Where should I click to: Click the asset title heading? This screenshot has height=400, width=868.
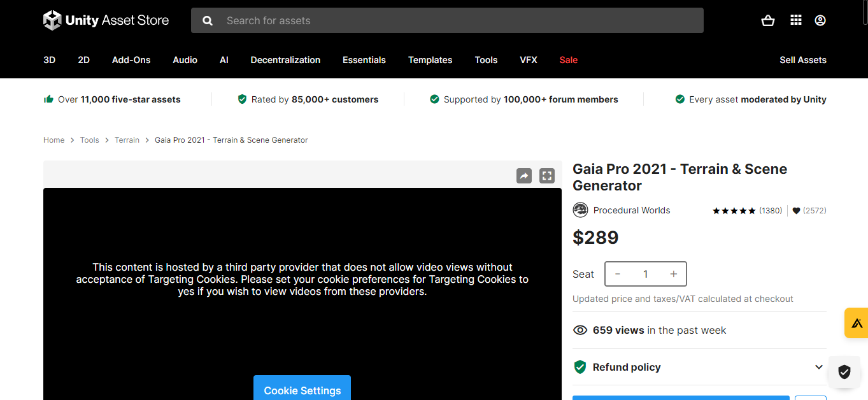point(680,177)
